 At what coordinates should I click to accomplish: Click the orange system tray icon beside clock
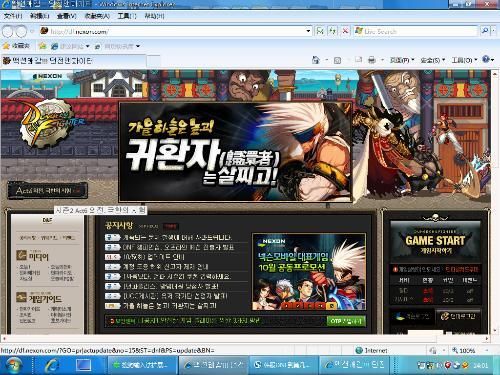(465, 365)
